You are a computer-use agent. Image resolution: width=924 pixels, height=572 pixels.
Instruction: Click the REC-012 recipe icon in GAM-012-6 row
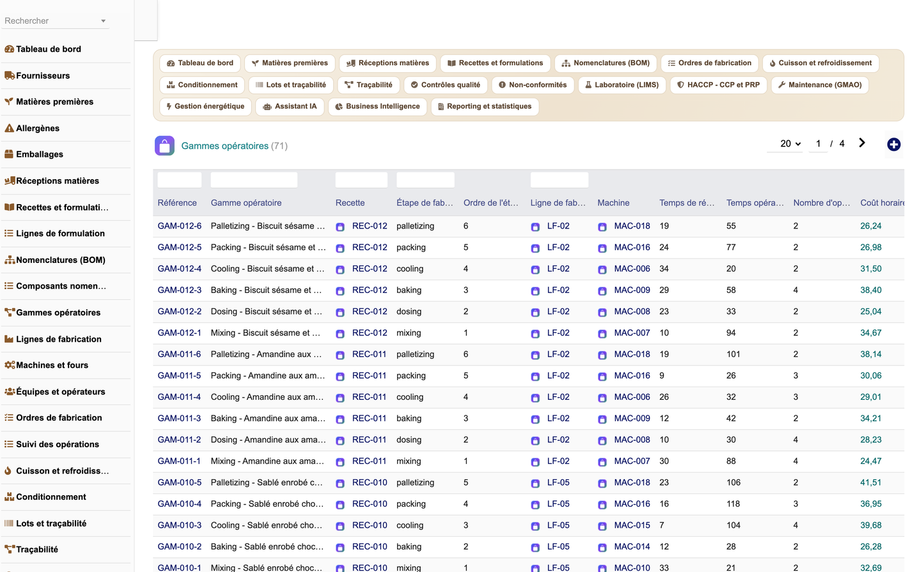(x=340, y=226)
